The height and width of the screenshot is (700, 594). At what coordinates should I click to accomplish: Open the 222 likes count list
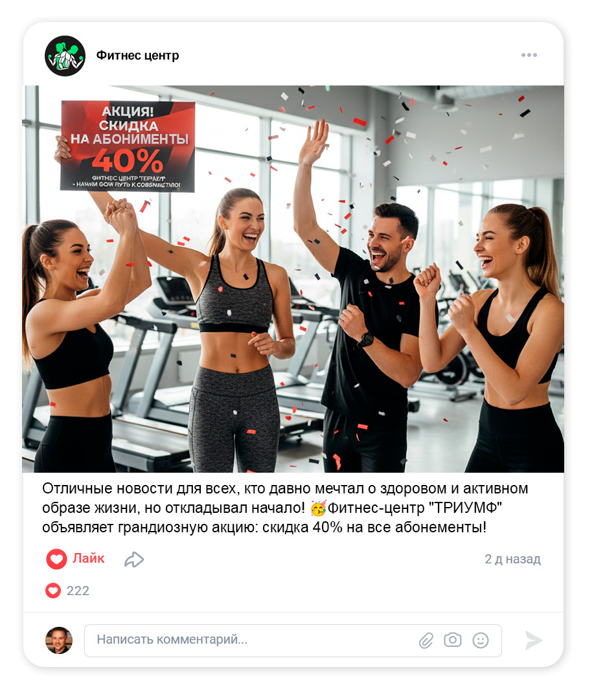click(x=78, y=591)
